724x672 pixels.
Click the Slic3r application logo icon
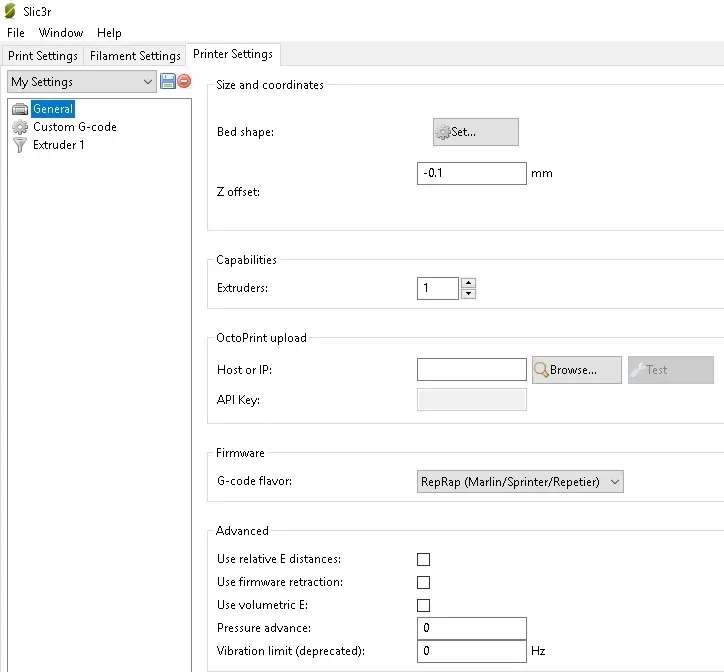10,11
